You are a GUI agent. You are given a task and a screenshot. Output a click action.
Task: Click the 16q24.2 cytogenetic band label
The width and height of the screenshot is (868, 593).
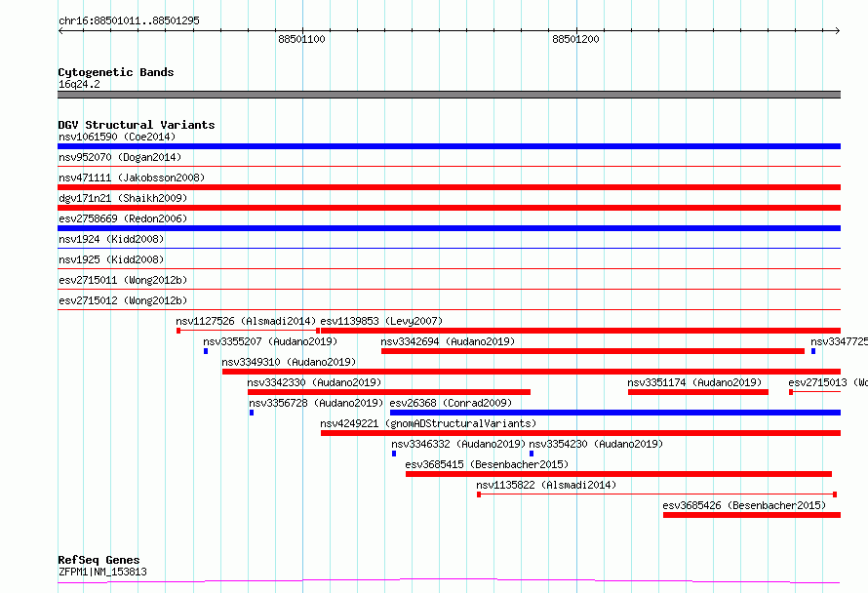(x=79, y=84)
